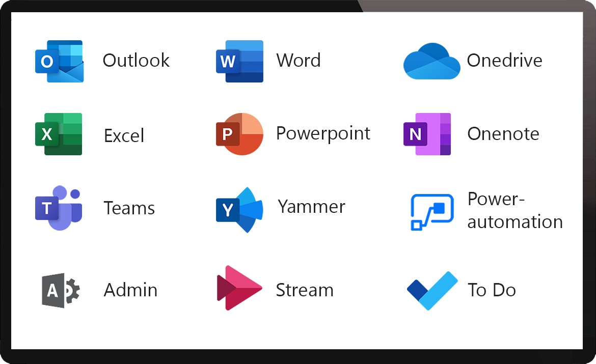The width and height of the screenshot is (596, 364).
Task: Select the Excel icon
Action: pyautogui.click(x=59, y=134)
